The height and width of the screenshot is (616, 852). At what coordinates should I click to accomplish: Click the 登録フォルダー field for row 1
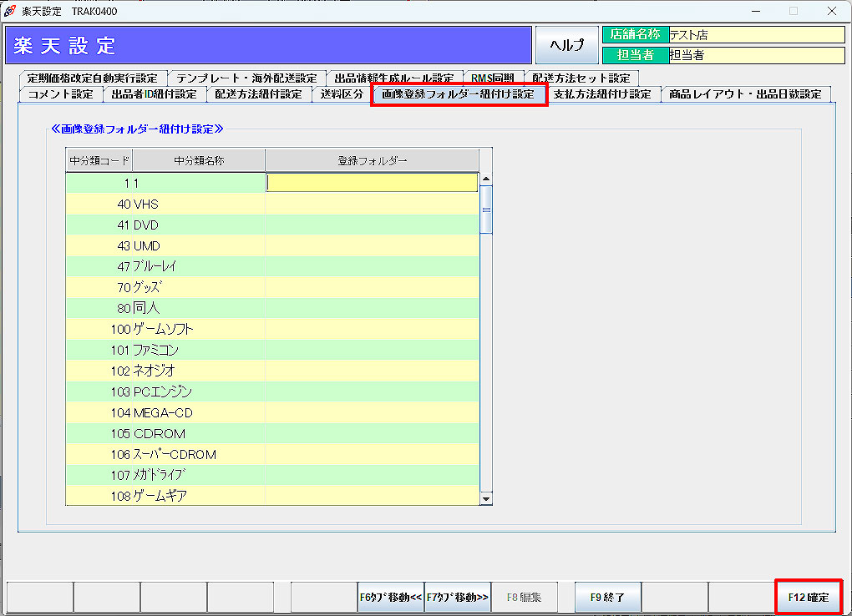pos(372,183)
